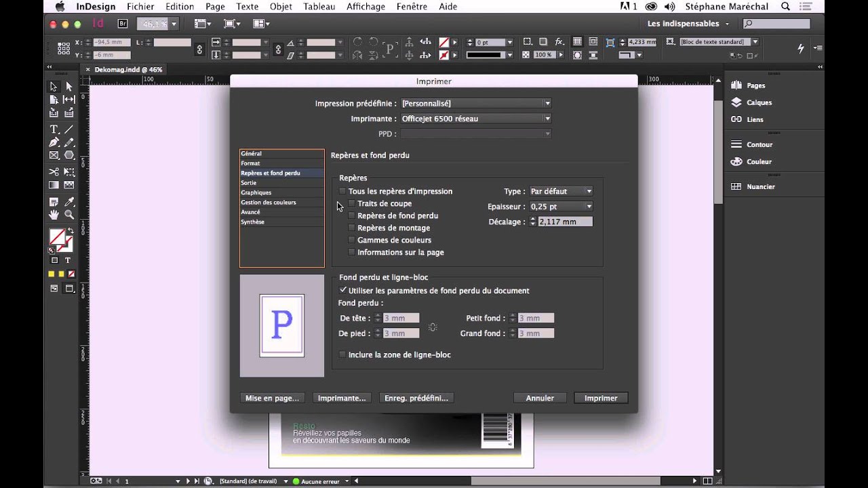Select the Eyedropper tool
The width and height of the screenshot is (868, 488).
[68, 202]
